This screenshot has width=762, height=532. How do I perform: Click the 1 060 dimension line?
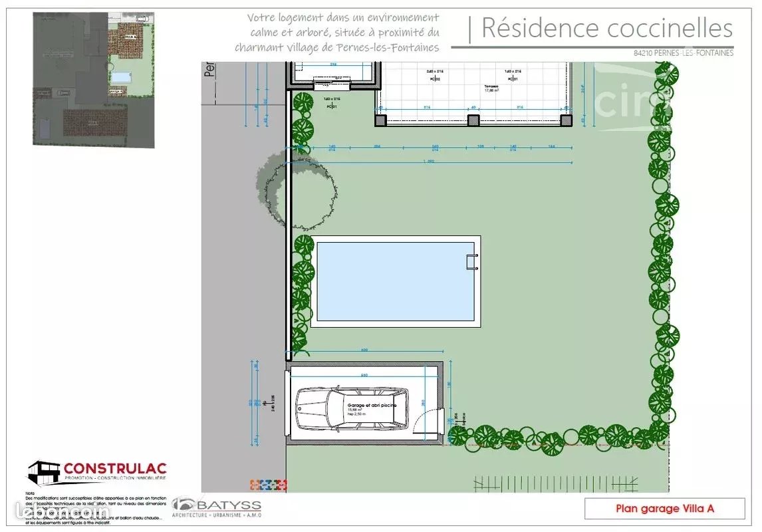432,162
